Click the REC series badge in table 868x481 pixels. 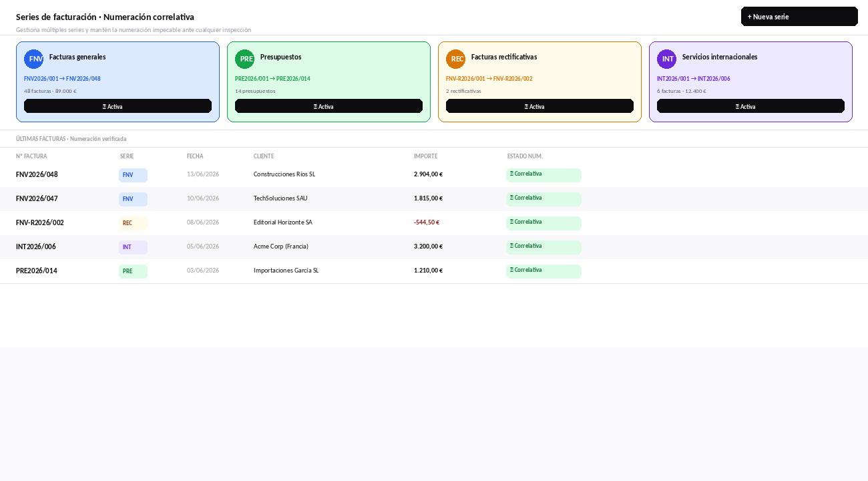[133, 223]
